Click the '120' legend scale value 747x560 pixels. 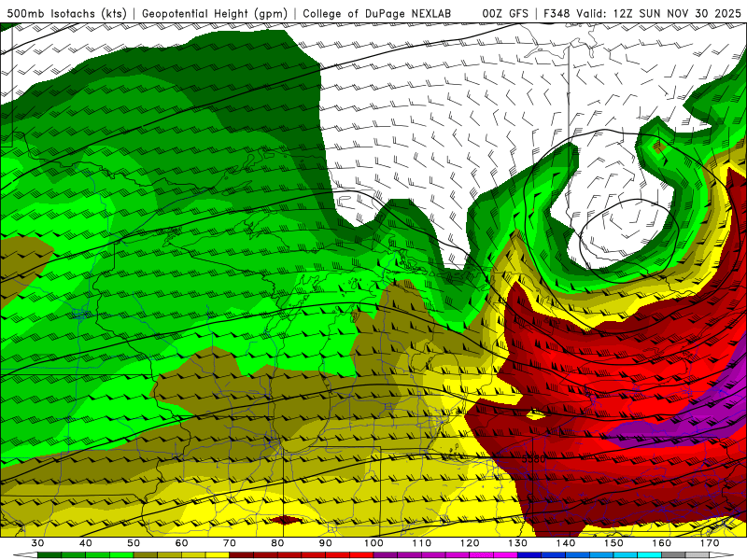470,543
